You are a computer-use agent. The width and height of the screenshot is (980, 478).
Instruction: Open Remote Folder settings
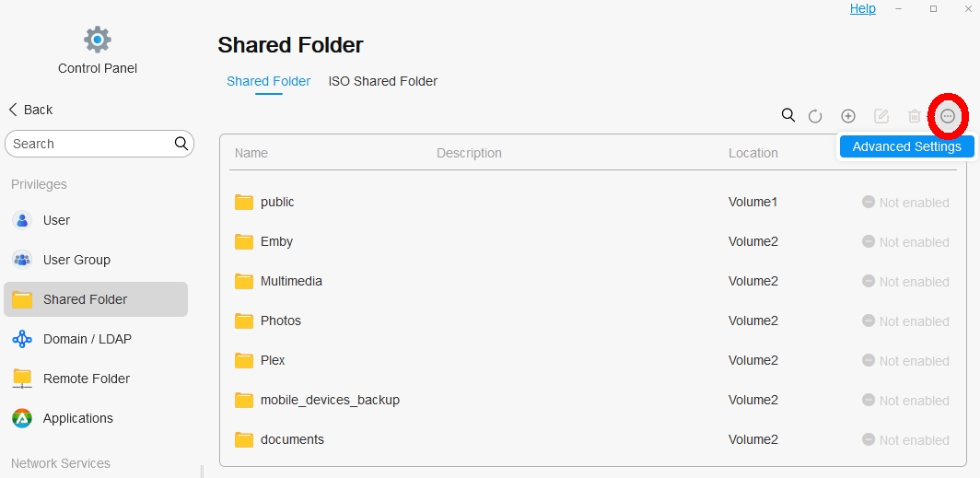86,379
